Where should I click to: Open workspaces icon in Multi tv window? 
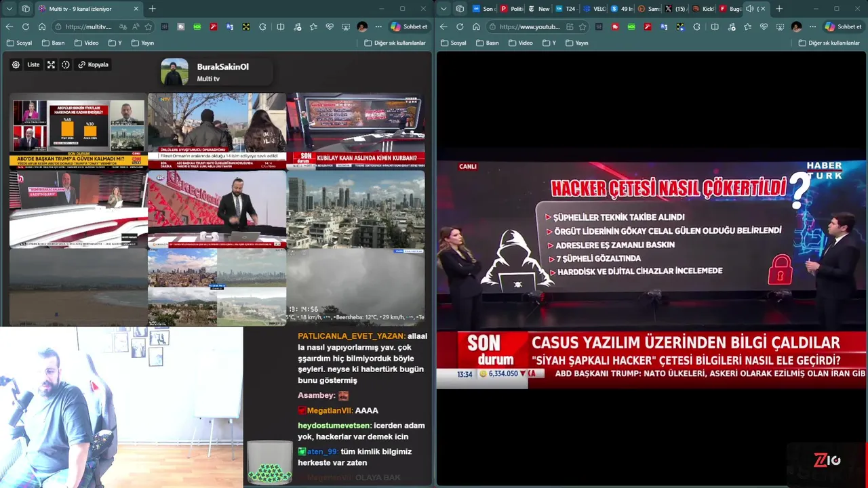coord(26,9)
